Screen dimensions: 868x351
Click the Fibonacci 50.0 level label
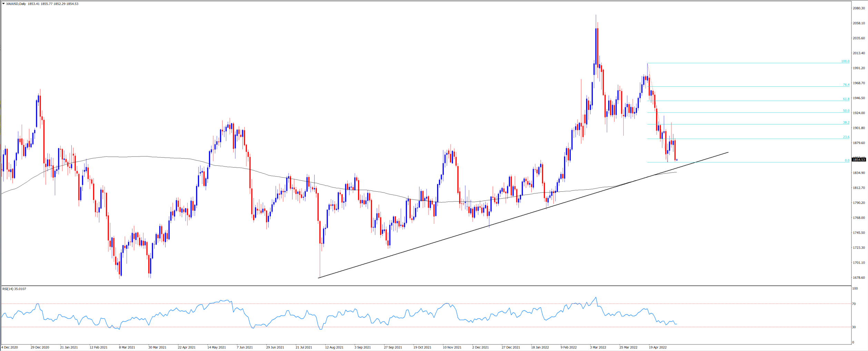(846, 111)
